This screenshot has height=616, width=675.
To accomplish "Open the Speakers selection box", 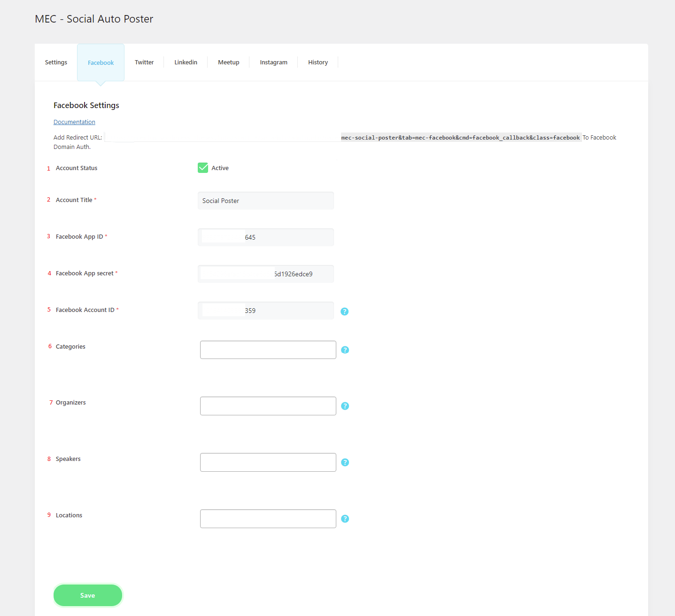I will (x=268, y=462).
